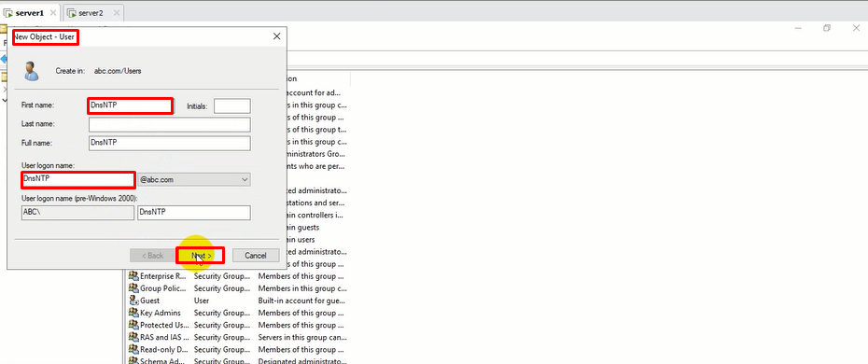Click into the Initials field
The width and height of the screenshot is (868, 364).
(232, 106)
